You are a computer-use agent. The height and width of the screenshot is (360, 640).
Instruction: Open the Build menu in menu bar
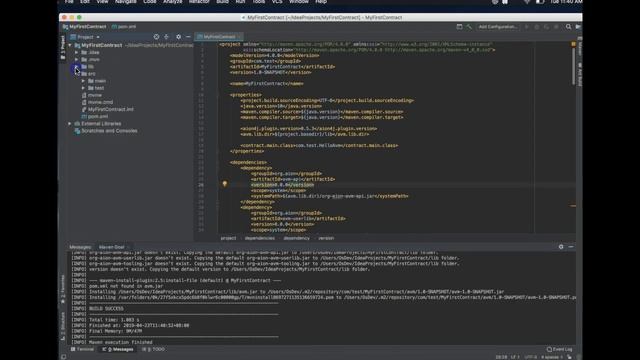click(x=222, y=2)
